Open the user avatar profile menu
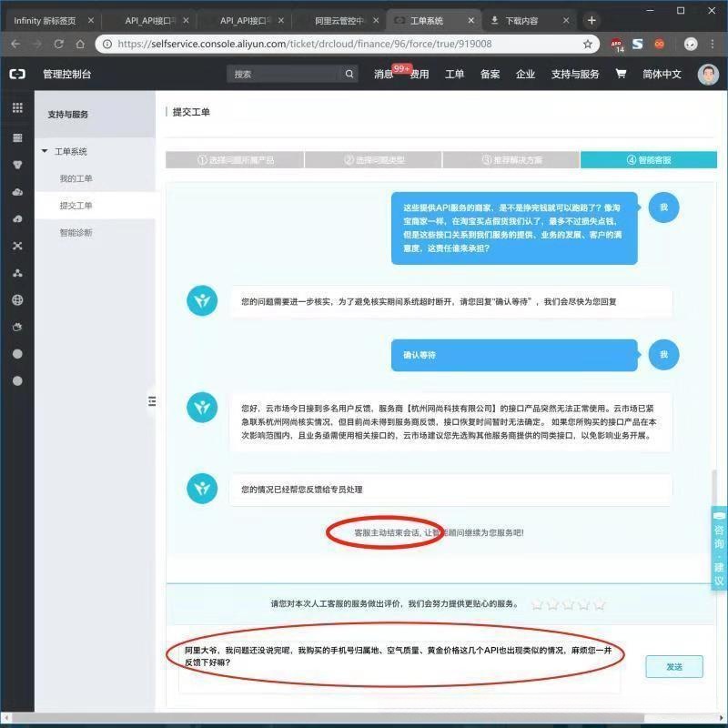728x728 pixels. [x=708, y=75]
